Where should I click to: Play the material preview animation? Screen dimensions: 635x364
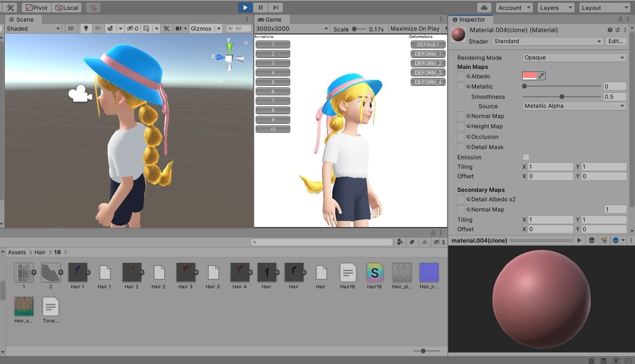579,240
